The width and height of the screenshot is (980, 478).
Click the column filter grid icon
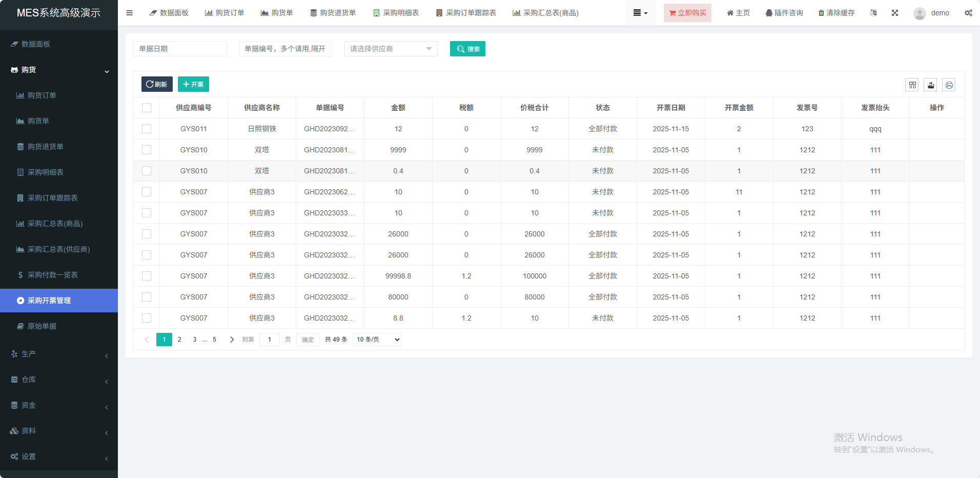click(912, 85)
